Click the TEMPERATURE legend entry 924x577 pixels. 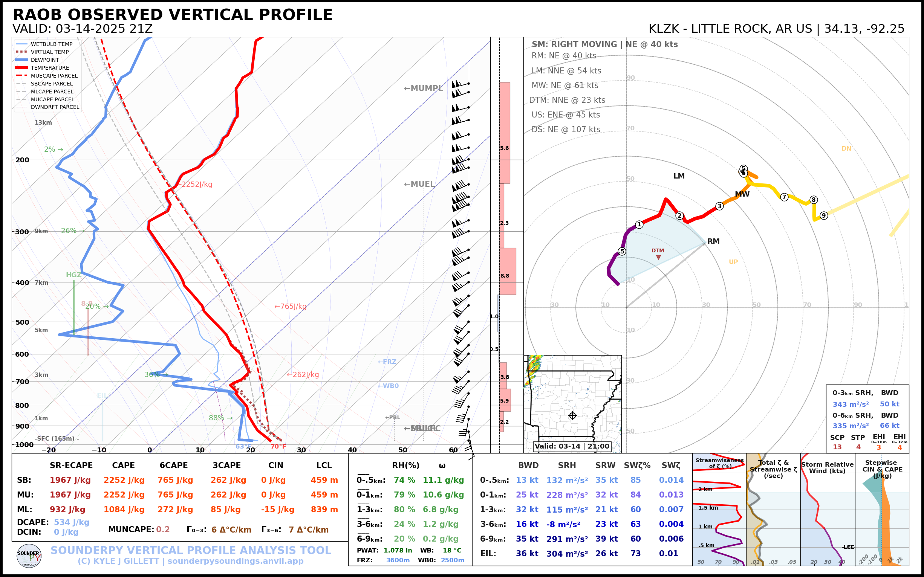50,68
